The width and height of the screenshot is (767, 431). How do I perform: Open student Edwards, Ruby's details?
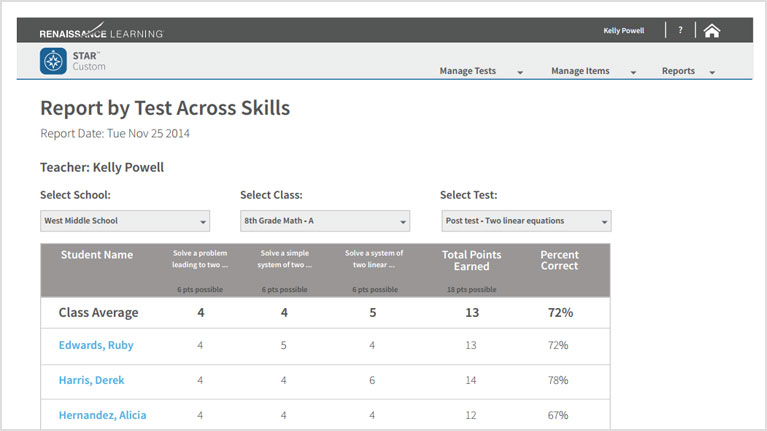(x=96, y=346)
